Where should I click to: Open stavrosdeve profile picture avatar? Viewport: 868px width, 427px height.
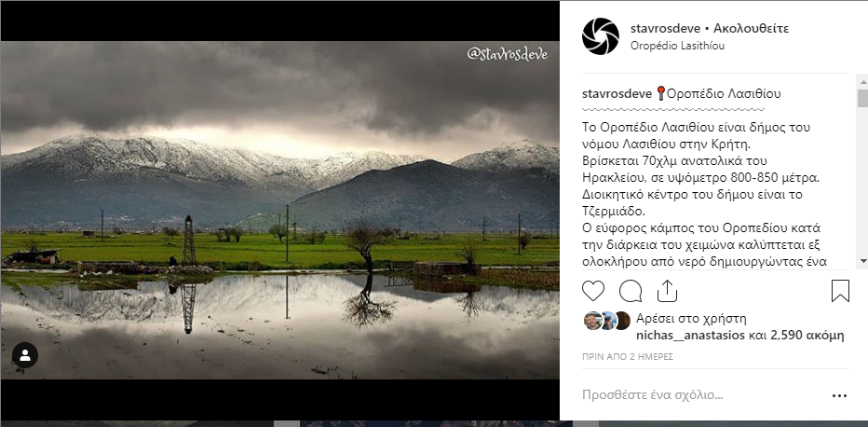[601, 36]
